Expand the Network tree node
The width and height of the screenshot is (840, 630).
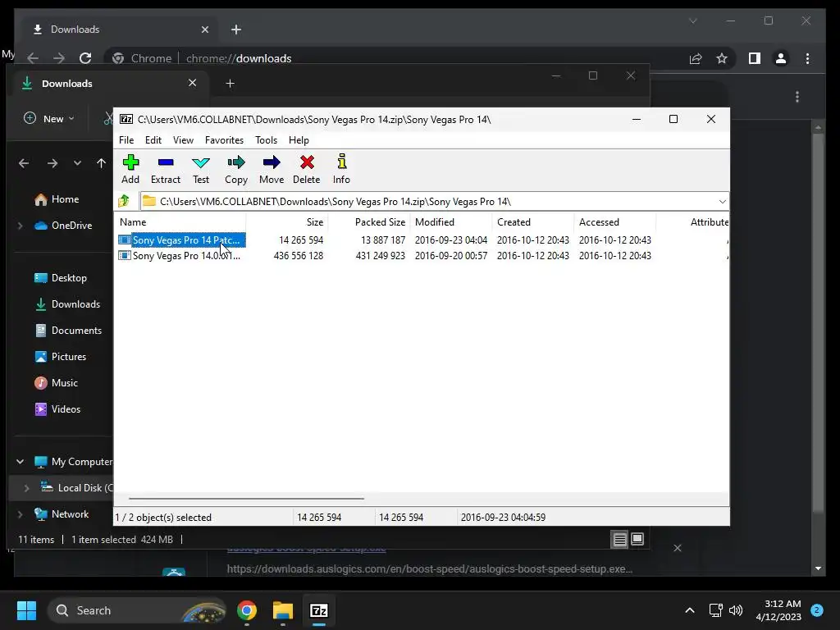pos(21,514)
